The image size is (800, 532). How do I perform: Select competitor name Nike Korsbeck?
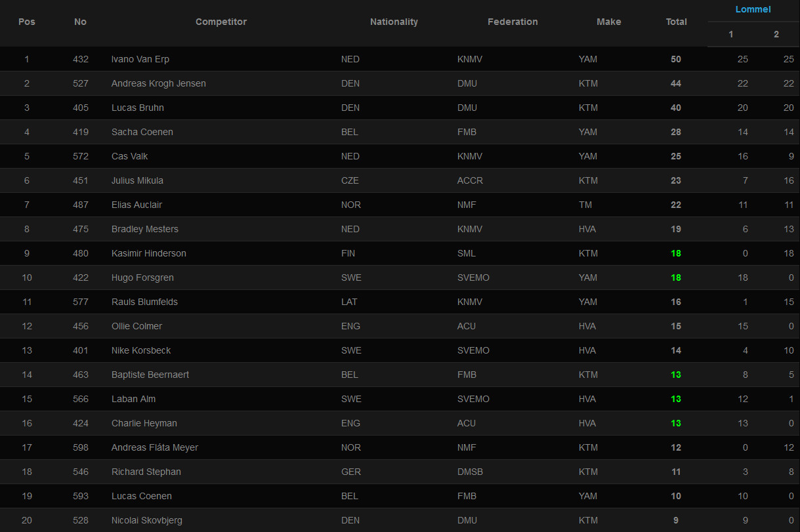[141, 350]
